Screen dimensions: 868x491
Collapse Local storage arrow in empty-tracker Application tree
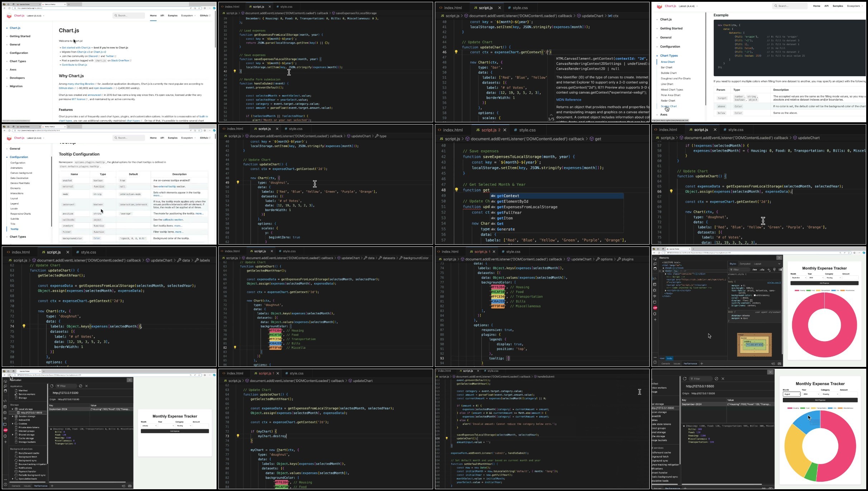point(13,409)
